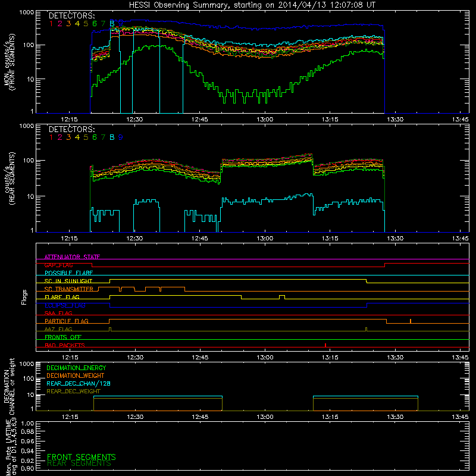476x476 pixels.
Task: Click the REAR SEGMENTS livetime legend label
Action: pos(79,464)
